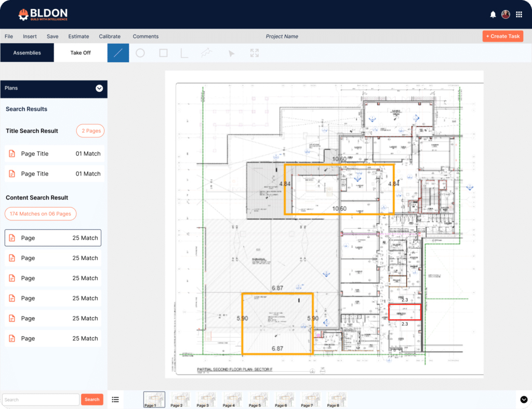
Task: Select the zigzag polyline tool
Action: (x=206, y=53)
